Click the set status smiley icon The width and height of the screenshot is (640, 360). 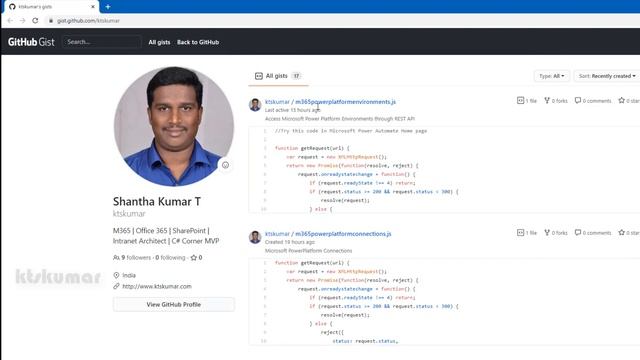click(225, 165)
